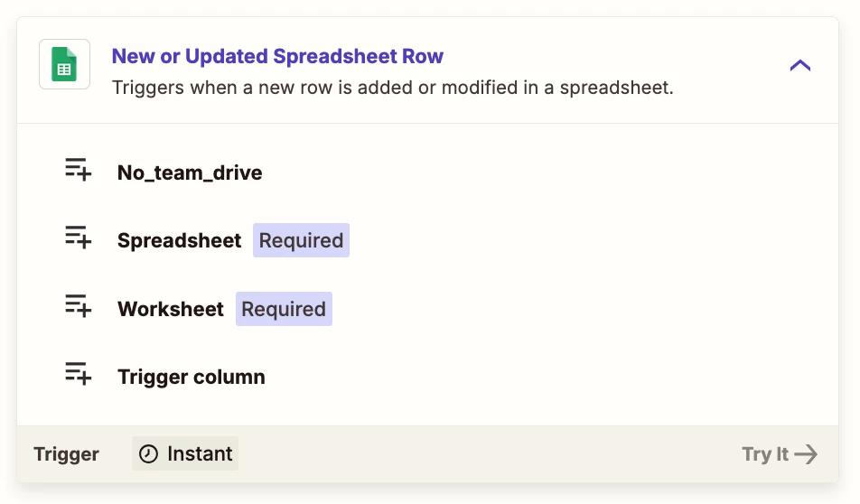Click the Try It link
This screenshot has width=860, height=504.
click(780, 454)
